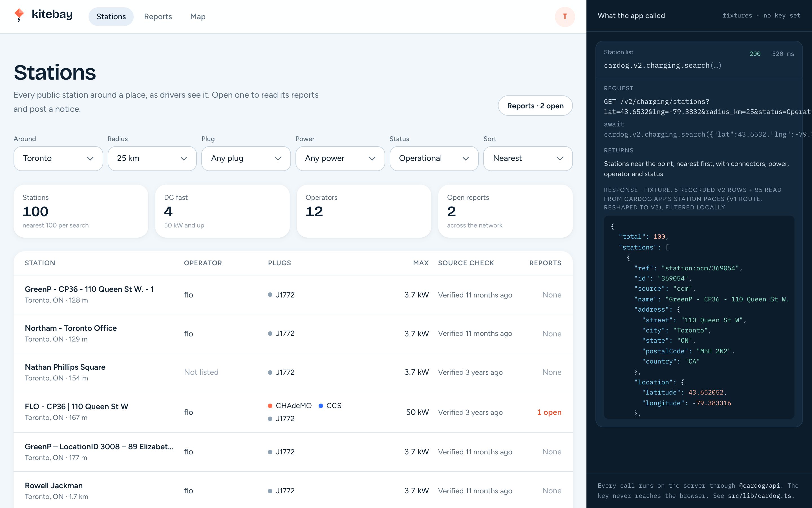Image resolution: width=812 pixels, height=508 pixels.
Task: Open the Rowell Jackman station
Action: click(293, 491)
